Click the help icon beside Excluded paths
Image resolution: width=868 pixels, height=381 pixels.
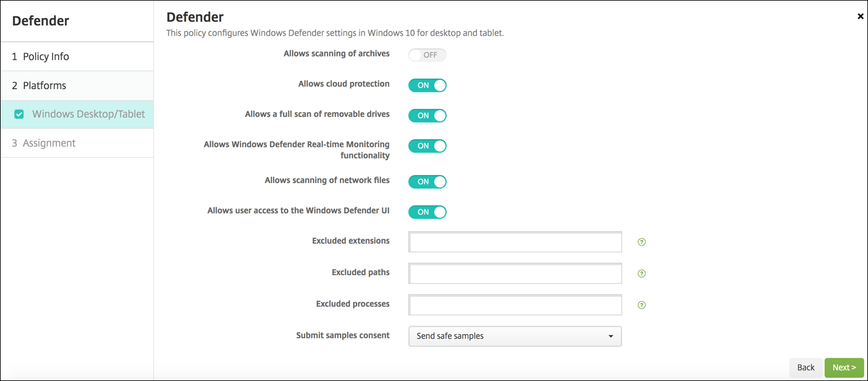[x=641, y=273]
